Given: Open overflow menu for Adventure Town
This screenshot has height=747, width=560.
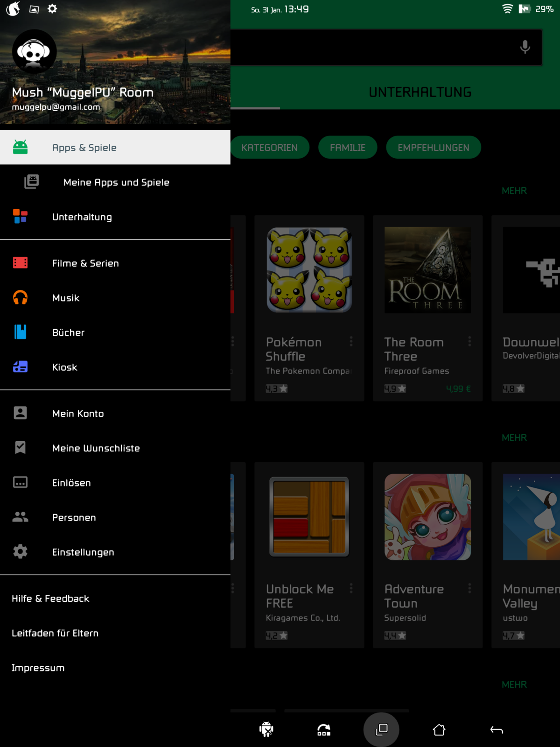Looking at the screenshot, I should 469,589.
